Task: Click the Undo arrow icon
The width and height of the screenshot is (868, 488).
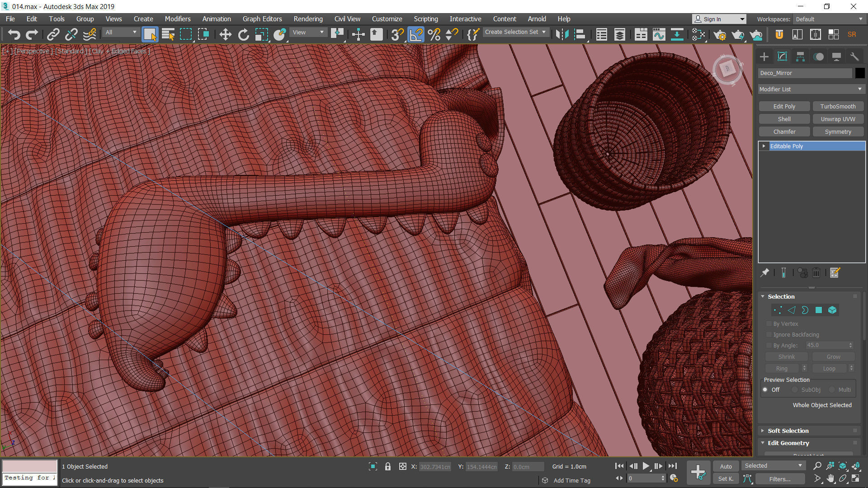Action: coord(14,34)
